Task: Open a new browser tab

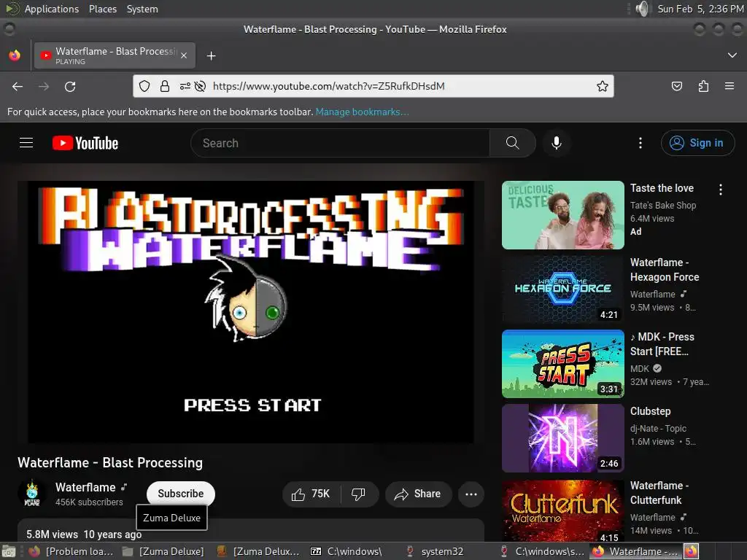Action: tap(211, 56)
